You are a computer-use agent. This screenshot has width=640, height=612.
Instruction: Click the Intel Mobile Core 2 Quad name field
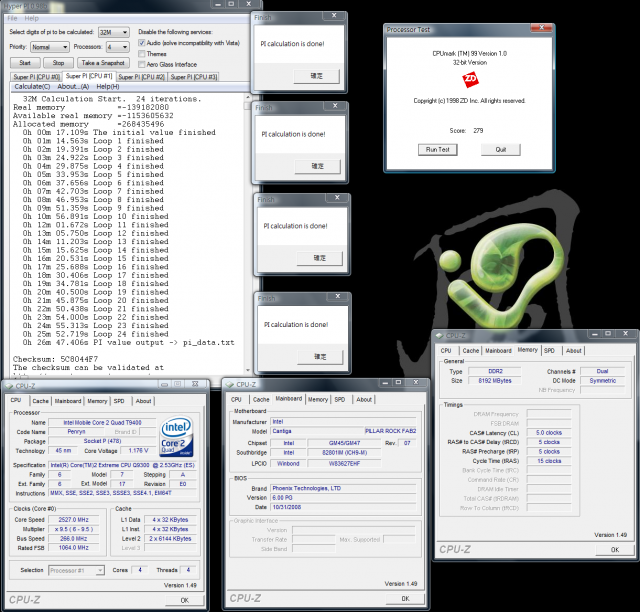(102, 423)
